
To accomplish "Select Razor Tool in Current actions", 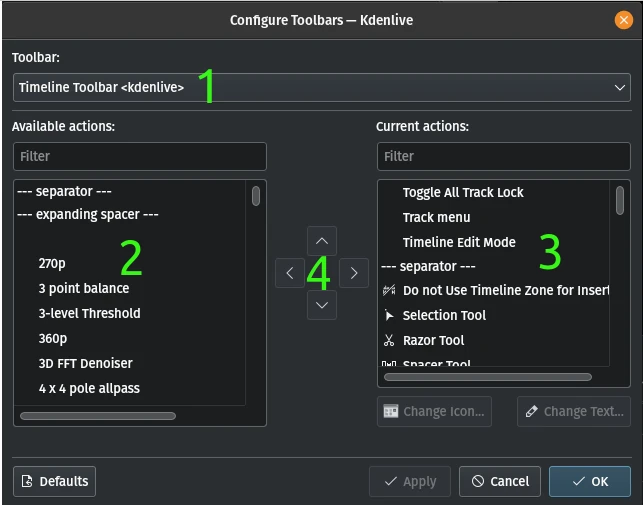I will point(433,340).
